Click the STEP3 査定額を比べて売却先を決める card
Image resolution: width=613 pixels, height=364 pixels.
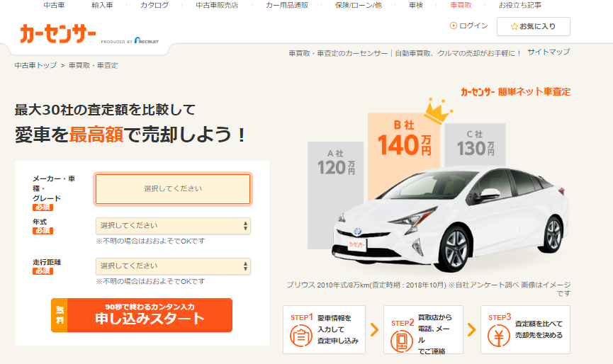point(525,329)
